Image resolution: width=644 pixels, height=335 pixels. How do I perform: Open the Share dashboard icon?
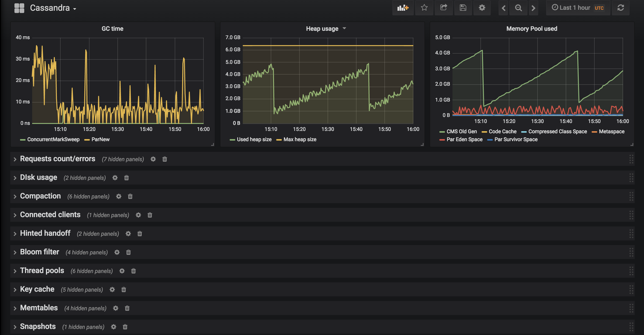[x=443, y=8]
